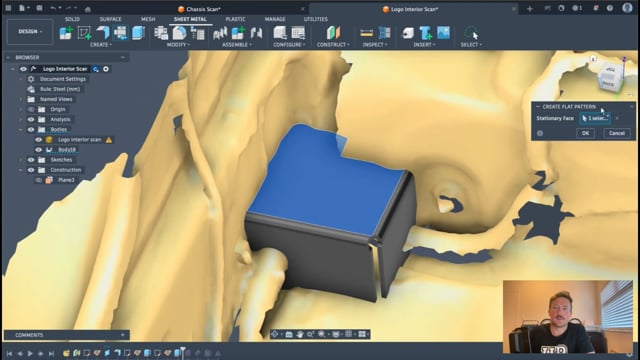Select the Convert to Sheet Metal tool
640x360 pixels.
tap(138, 33)
